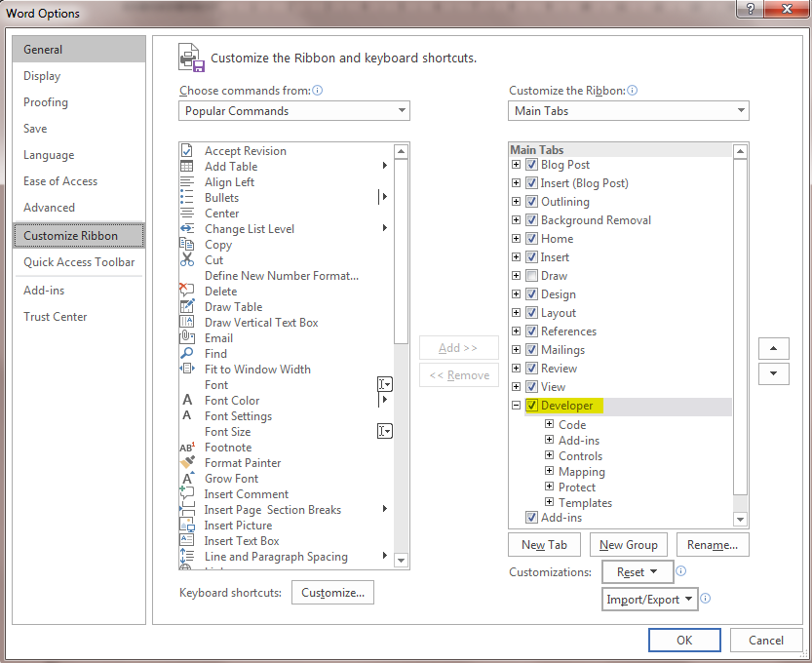Open the Quick Access Toolbar page
Viewport: 812px width, 663px height.
pyautogui.click(x=79, y=262)
